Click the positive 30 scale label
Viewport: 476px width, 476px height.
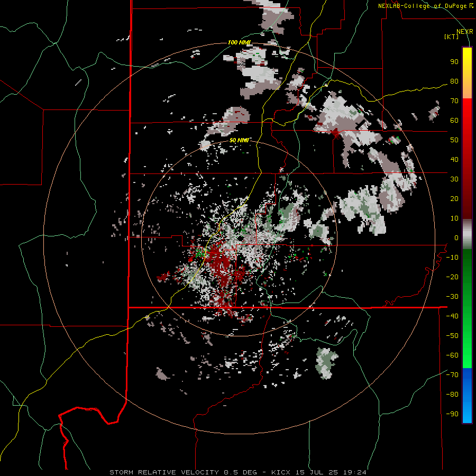[454, 179]
